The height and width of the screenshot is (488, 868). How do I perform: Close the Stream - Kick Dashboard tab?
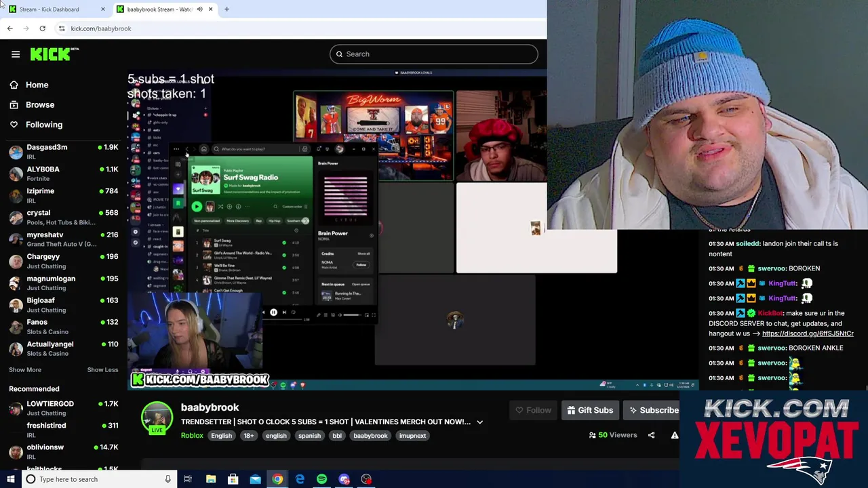click(x=102, y=9)
